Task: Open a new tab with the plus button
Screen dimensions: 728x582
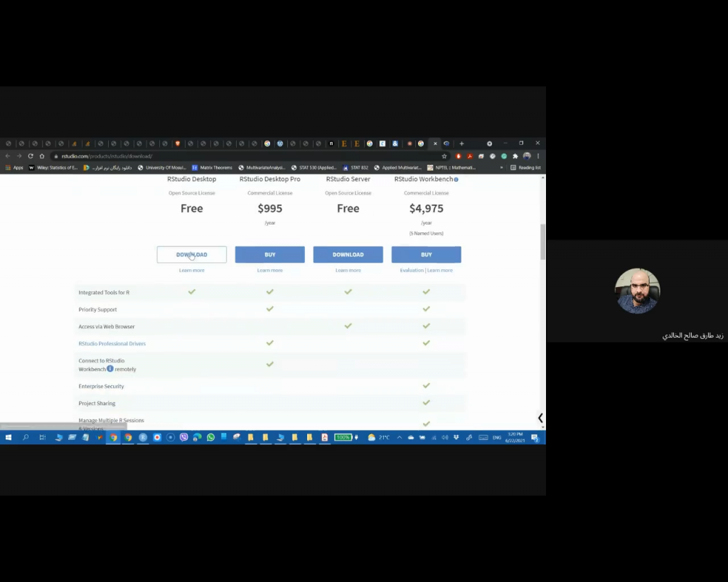Action: (461, 144)
